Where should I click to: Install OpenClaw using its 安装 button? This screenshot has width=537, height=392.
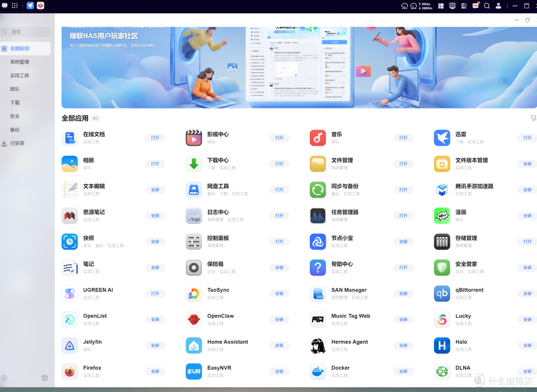pos(279,320)
